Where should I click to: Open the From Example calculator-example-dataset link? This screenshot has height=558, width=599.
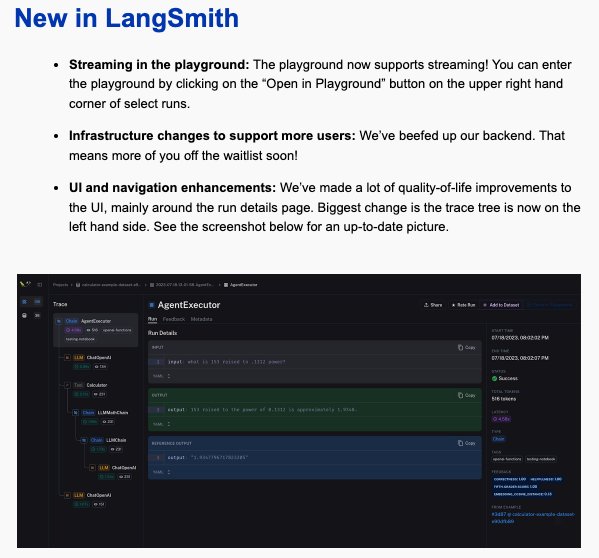533,517
